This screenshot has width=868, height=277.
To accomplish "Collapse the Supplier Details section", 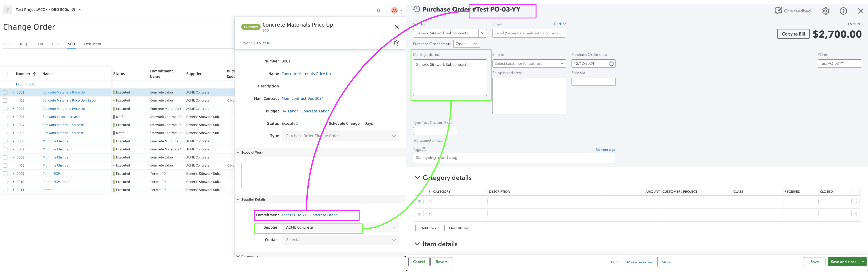I will coord(238,200).
